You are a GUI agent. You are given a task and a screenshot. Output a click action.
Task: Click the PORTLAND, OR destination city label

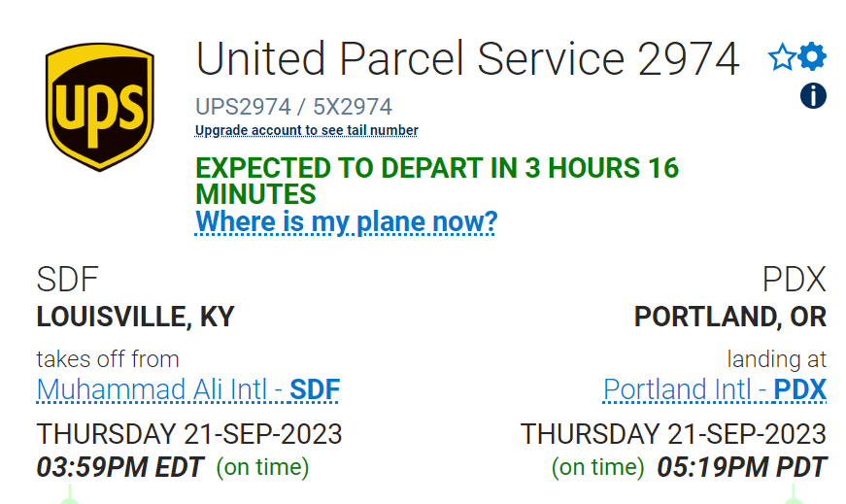(x=729, y=318)
